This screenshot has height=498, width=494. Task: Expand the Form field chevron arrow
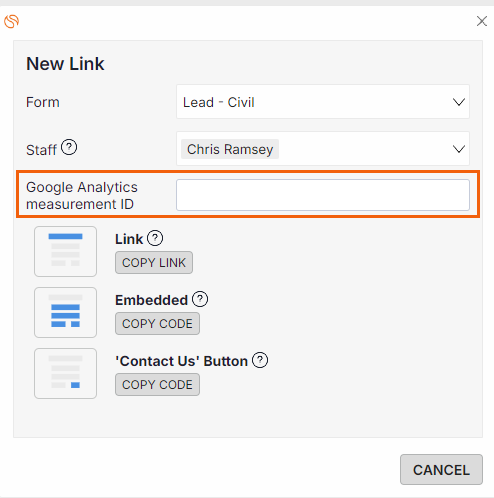(x=459, y=102)
